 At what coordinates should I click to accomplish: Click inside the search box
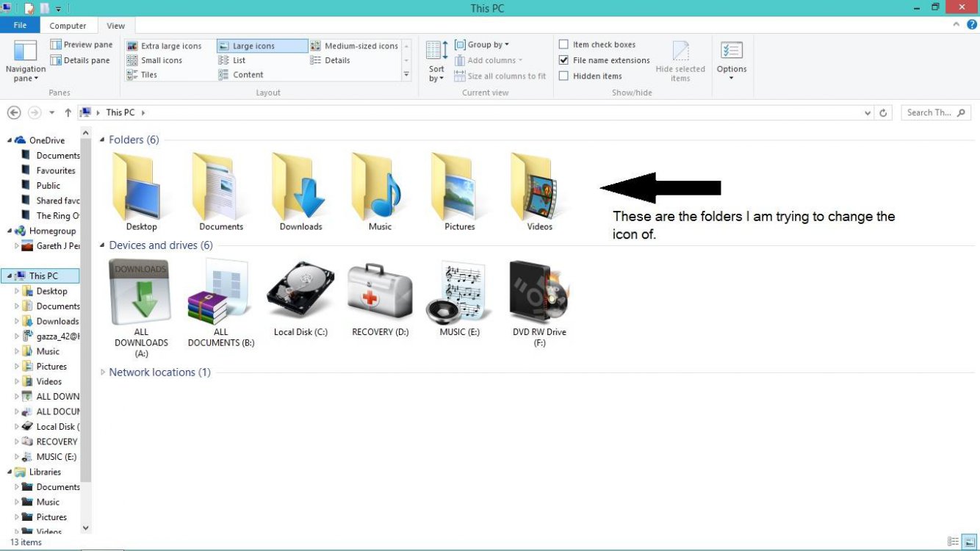click(x=929, y=112)
